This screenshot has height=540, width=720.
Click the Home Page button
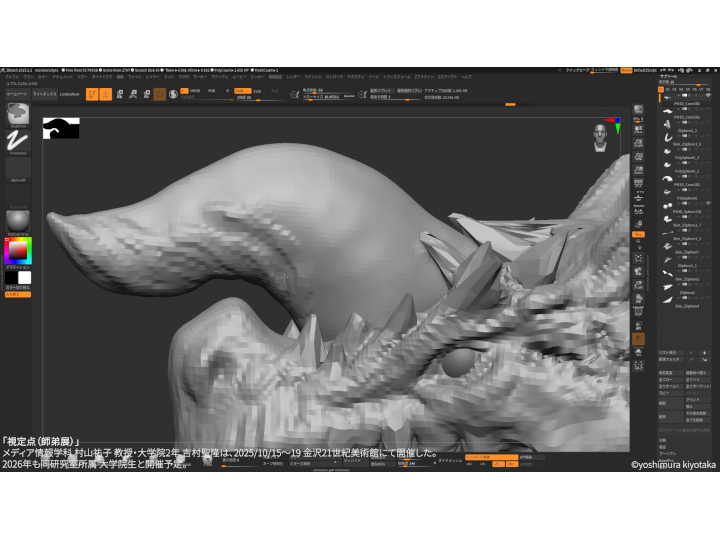pyautogui.click(x=14, y=94)
